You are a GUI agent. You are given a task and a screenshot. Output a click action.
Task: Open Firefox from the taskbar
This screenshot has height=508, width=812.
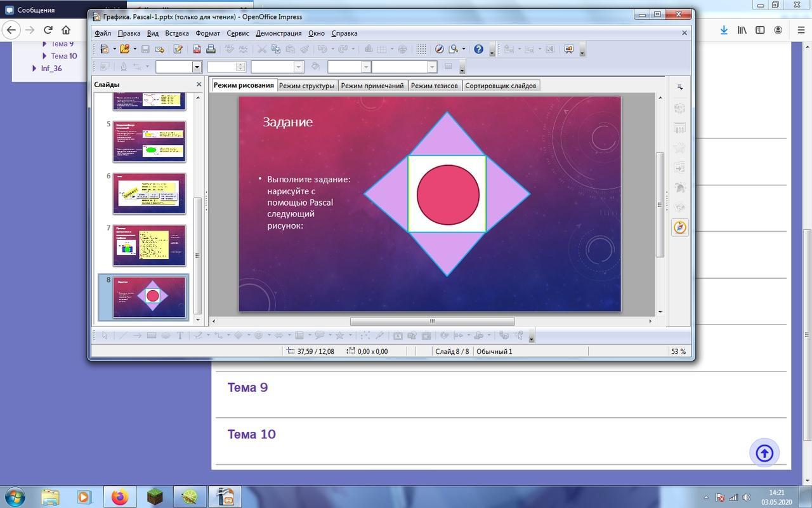119,496
